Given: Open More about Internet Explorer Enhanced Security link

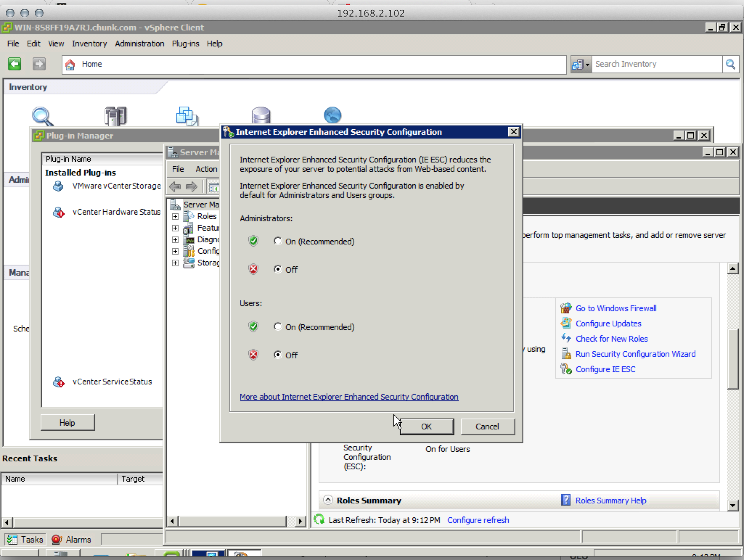Looking at the screenshot, I should 349,397.
